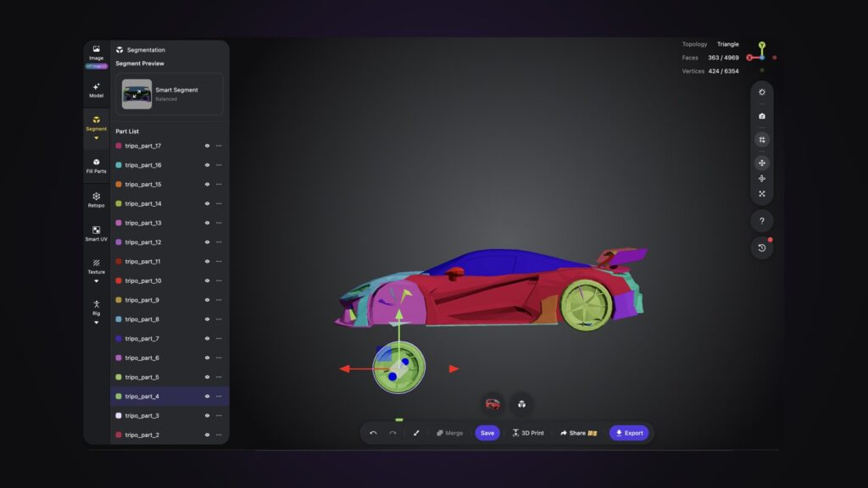The width and height of the screenshot is (868, 488).
Task: Click the camera screenshot icon in the right toolbar
Action: (x=762, y=116)
